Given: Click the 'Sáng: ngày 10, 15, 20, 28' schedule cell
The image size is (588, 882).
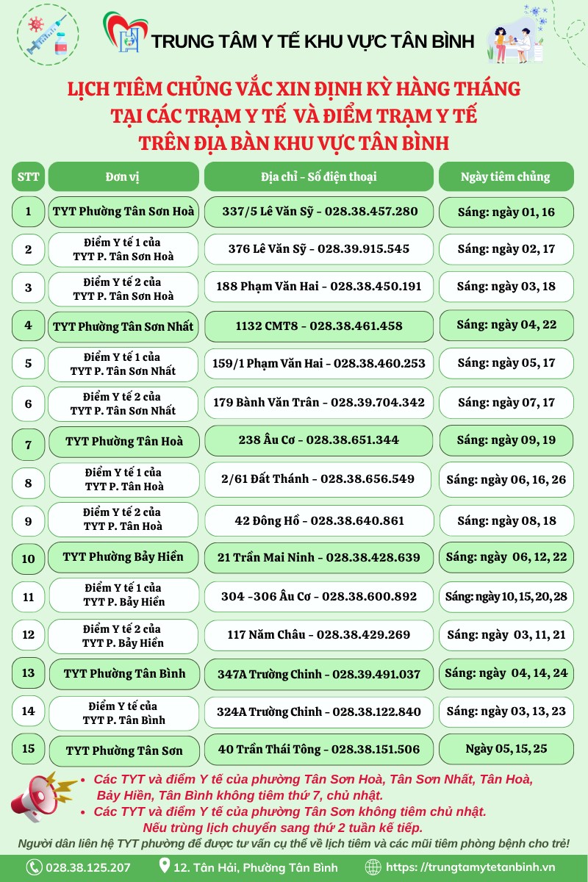Looking at the screenshot, I should tap(506, 597).
